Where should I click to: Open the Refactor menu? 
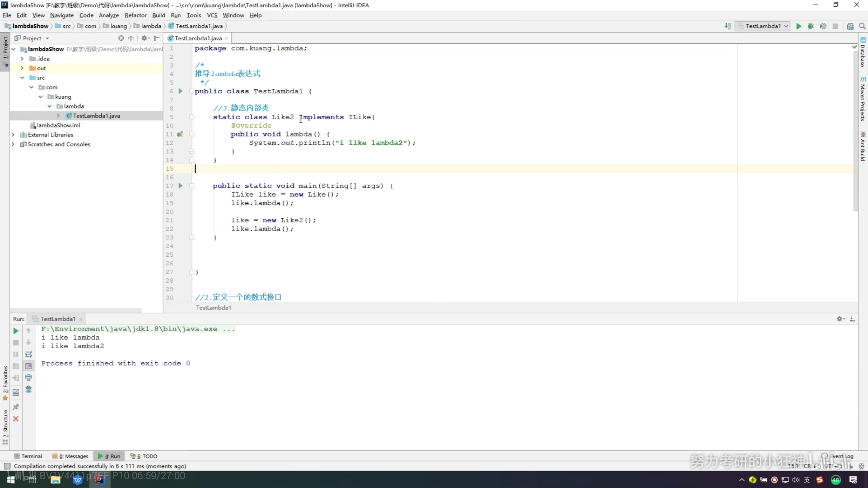pyautogui.click(x=136, y=15)
